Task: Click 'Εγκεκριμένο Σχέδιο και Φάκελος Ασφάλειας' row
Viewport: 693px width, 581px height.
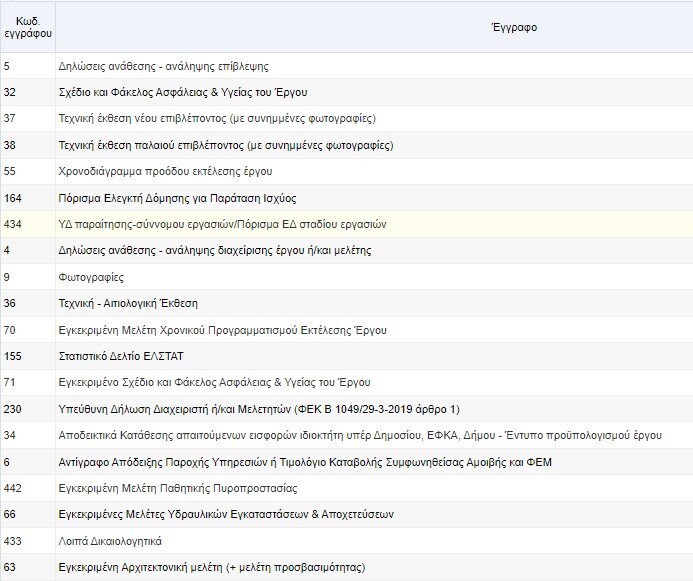Action: (215, 382)
